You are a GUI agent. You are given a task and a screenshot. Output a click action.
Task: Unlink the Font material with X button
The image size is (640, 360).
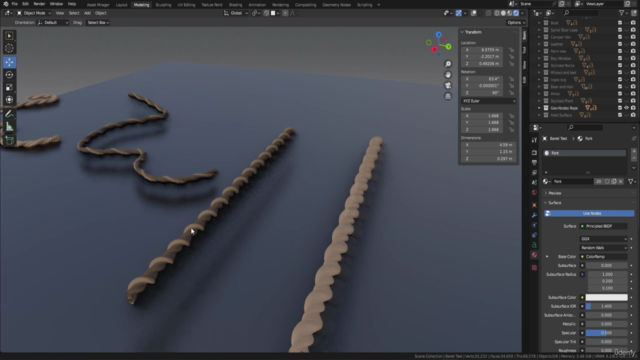[x=621, y=181]
